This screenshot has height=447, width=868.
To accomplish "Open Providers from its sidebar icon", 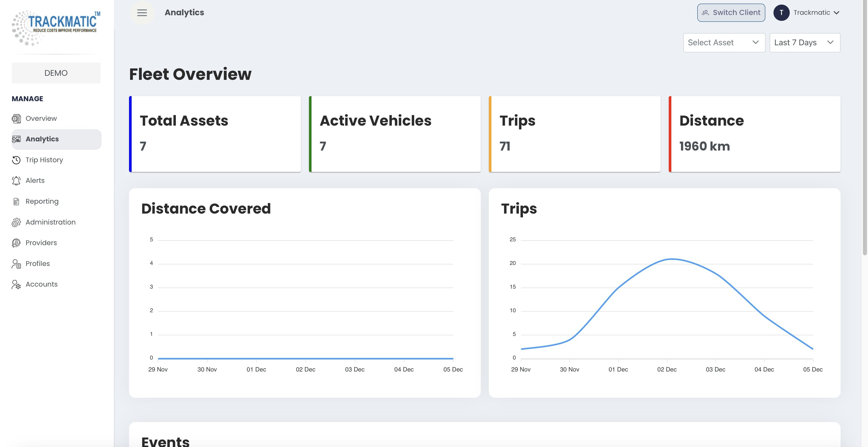I will click(16, 243).
